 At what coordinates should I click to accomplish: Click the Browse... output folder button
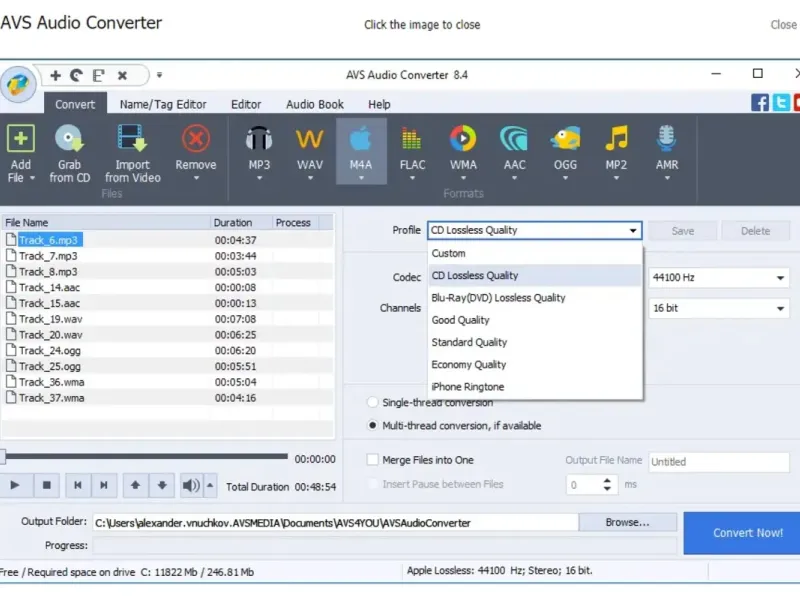click(627, 522)
